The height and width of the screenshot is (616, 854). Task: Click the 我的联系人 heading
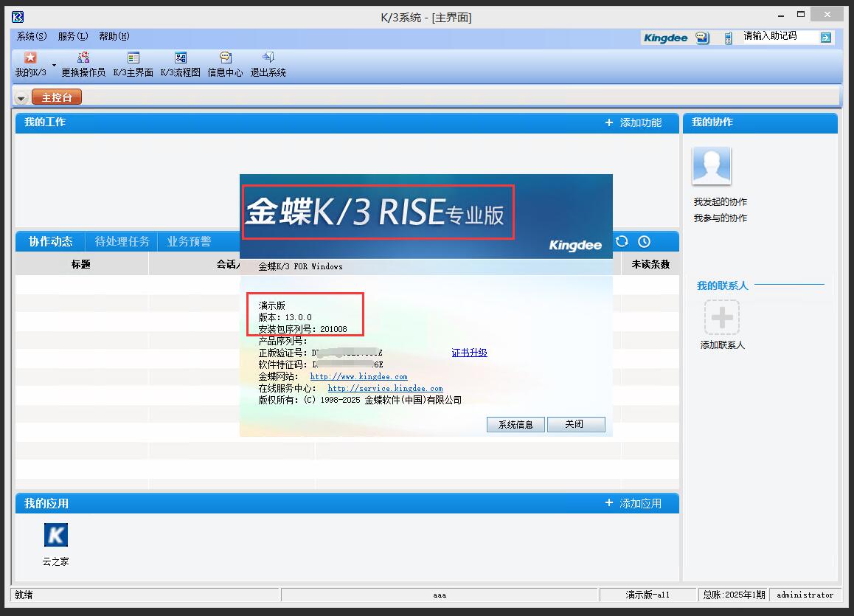point(722,286)
